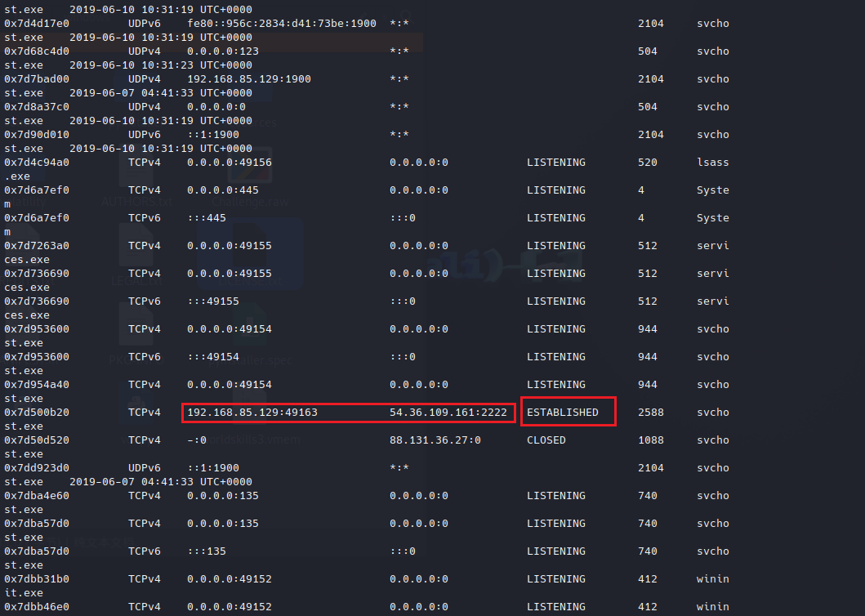Click the fe80::956c:2834:d41:73be:1900 address
The width and height of the screenshot is (865, 616).
point(282,24)
